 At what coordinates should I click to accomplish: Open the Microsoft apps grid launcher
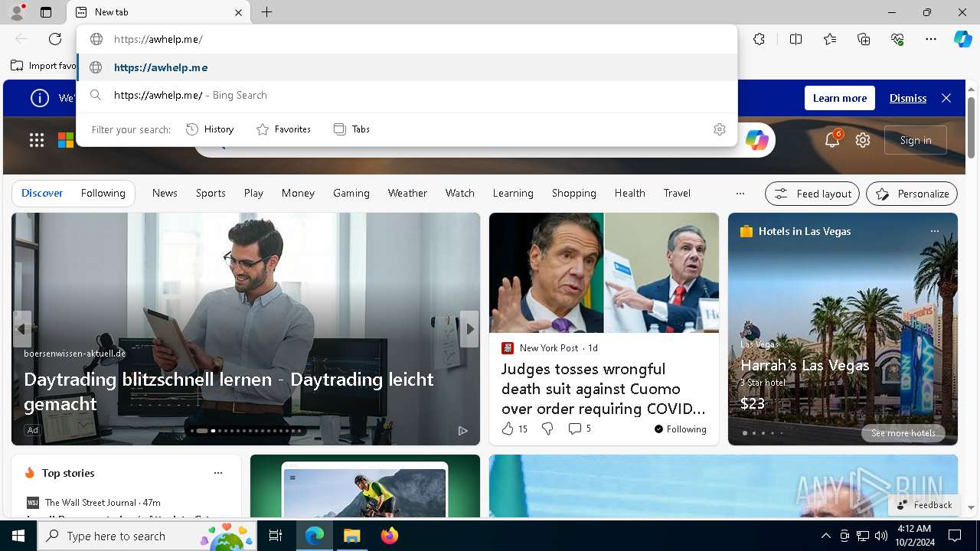[x=37, y=139]
